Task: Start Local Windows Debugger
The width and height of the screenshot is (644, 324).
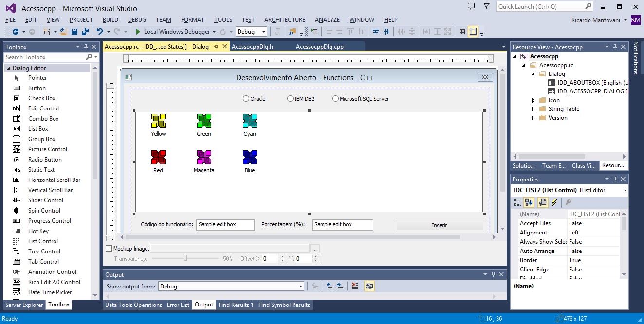Action: point(175,32)
